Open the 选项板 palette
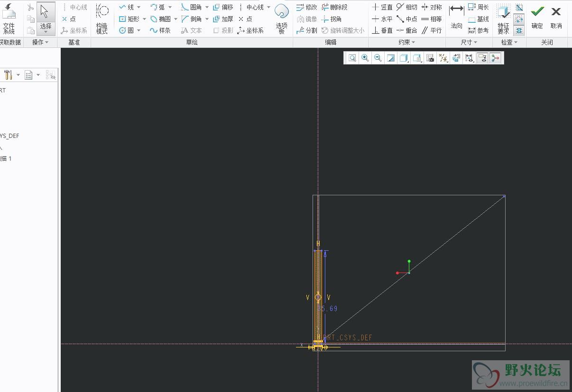 (282, 18)
